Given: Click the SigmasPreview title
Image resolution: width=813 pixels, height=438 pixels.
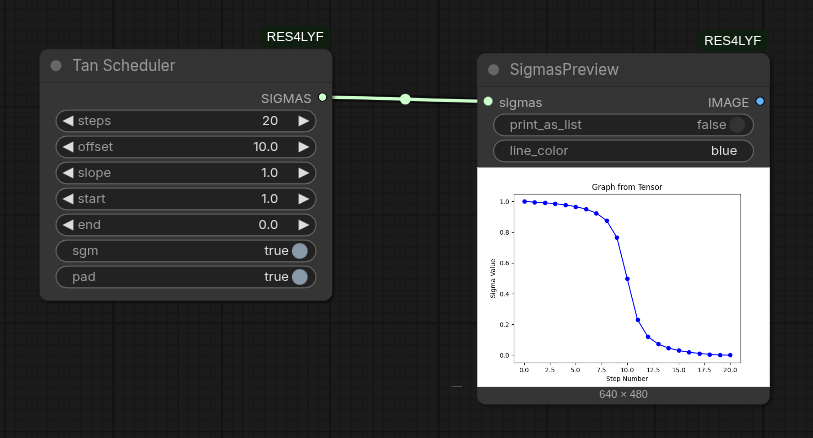Looking at the screenshot, I should pyautogui.click(x=564, y=69).
